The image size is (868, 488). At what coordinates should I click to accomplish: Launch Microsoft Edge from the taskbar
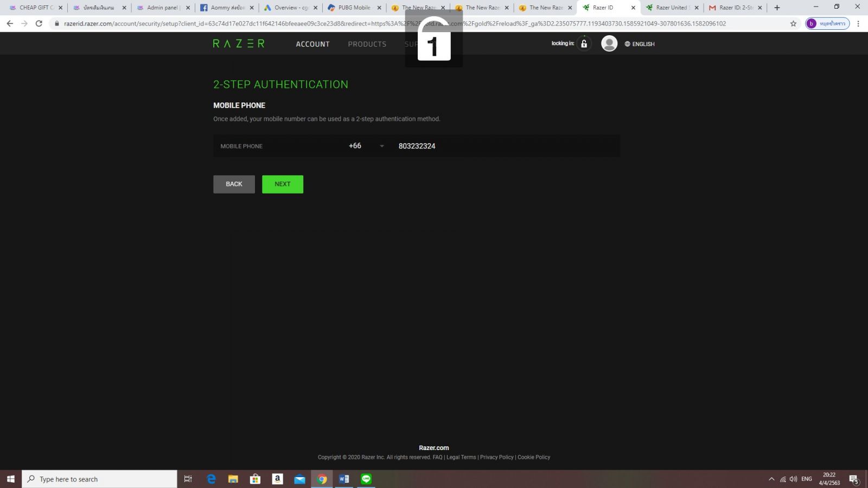tap(211, 479)
